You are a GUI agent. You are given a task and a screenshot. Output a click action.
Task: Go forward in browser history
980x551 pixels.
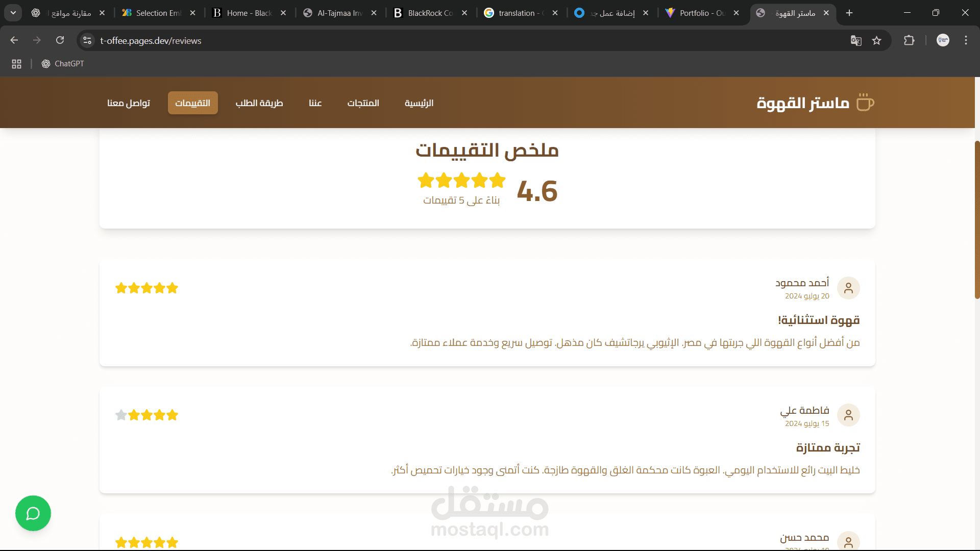pyautogui.click(x=37, y=40)
